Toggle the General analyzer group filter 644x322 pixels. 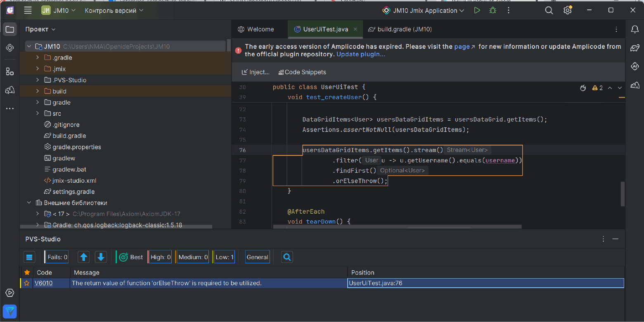pos(257,257)
